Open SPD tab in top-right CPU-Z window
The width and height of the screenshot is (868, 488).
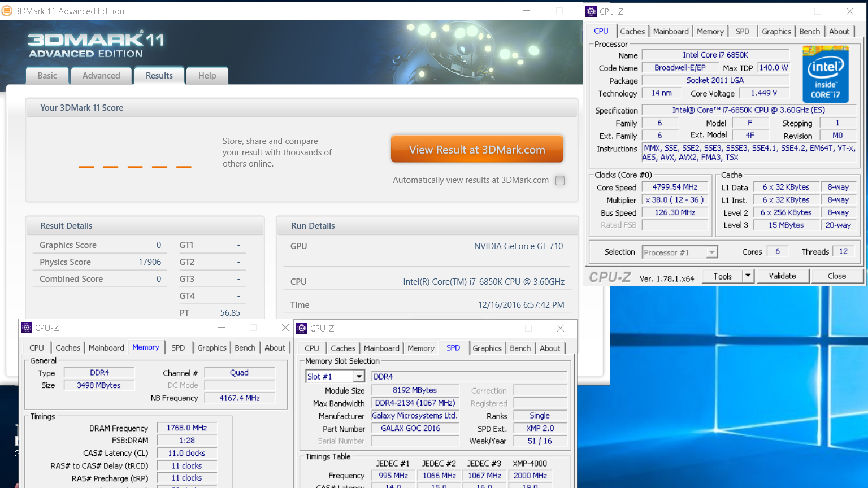pyautogui.click(x=743, y=32)
